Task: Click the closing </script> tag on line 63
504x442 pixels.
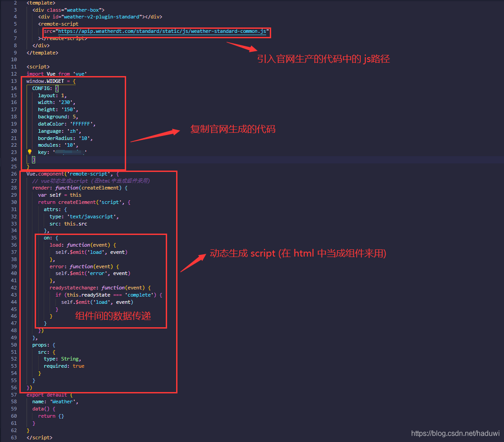Action: click(39, 437)
